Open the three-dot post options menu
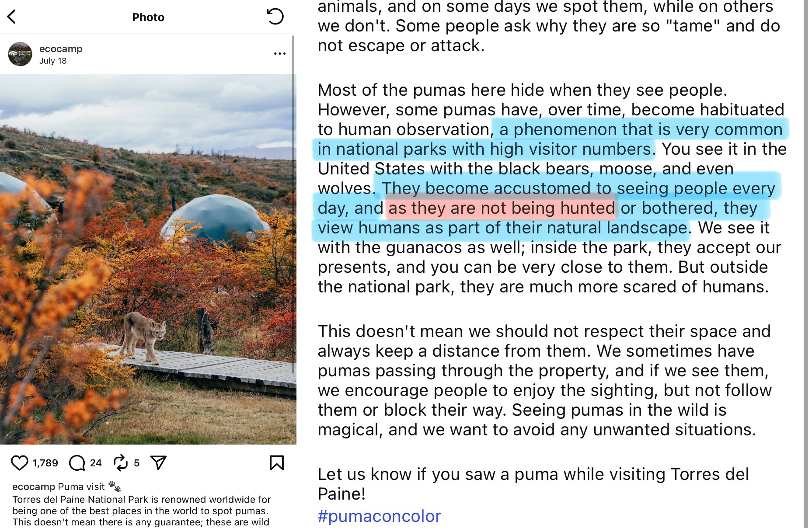Viewport: 812px width, 528px height. pos(279,53)
